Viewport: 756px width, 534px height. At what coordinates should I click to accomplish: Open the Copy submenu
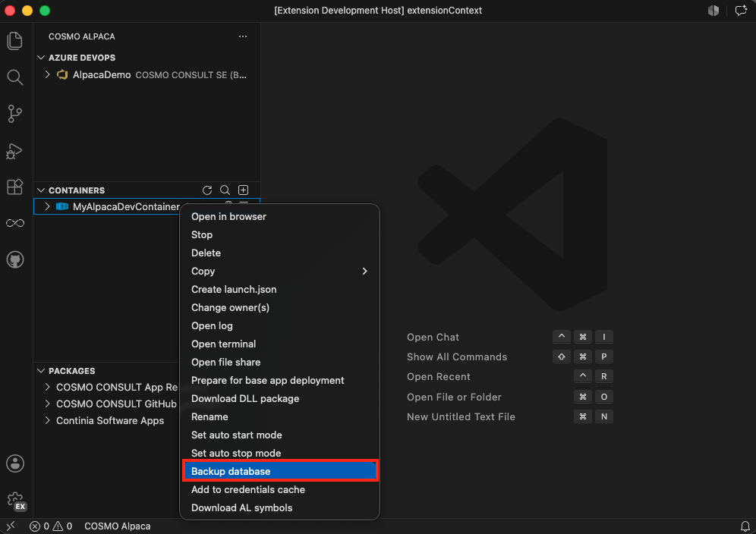[280, 272]
